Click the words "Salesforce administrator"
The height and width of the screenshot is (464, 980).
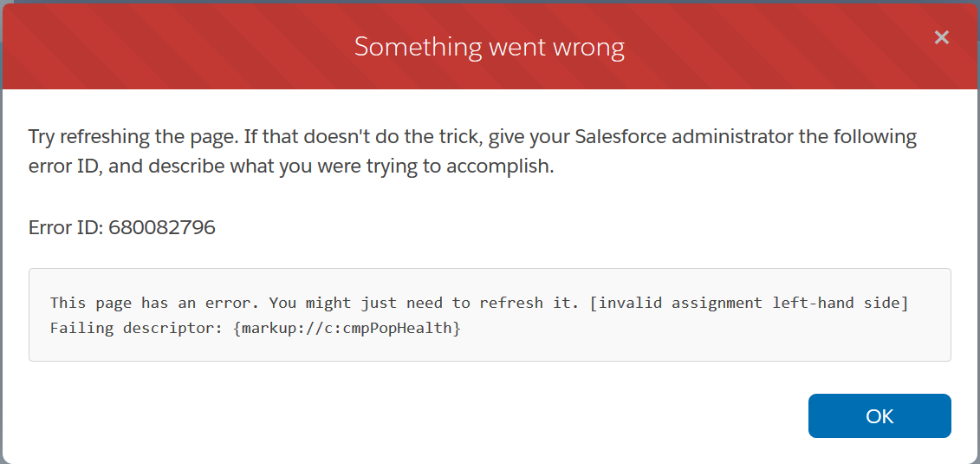tap(648, 137)
